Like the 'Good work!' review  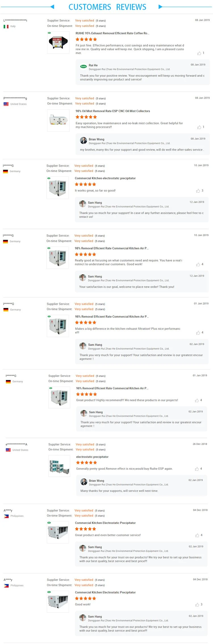click(x=197, y=605)
